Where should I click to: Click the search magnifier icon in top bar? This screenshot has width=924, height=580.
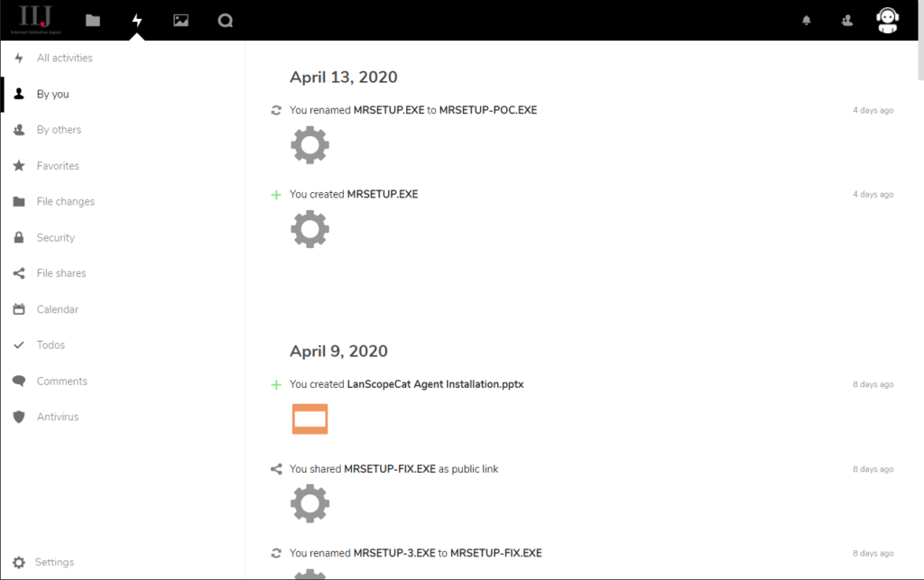click(x=225, y=20)
